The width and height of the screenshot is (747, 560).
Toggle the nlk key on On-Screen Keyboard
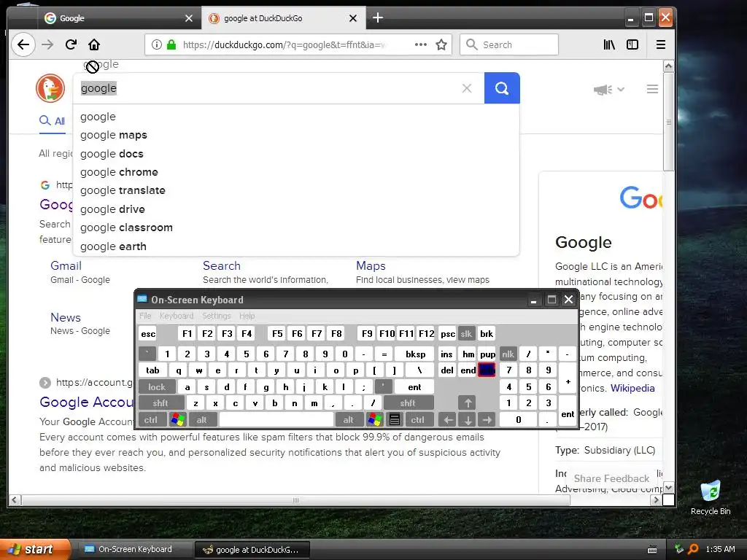click(508, 354)
